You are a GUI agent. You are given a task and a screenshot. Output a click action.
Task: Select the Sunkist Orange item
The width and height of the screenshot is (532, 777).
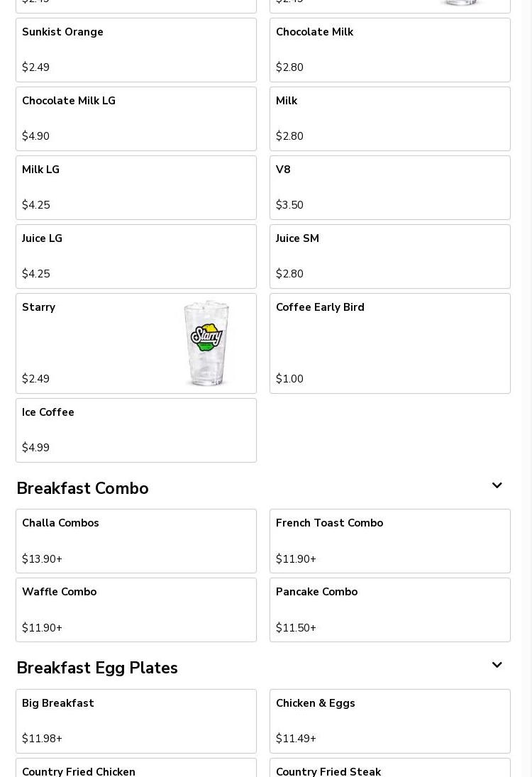pos(136,50)
